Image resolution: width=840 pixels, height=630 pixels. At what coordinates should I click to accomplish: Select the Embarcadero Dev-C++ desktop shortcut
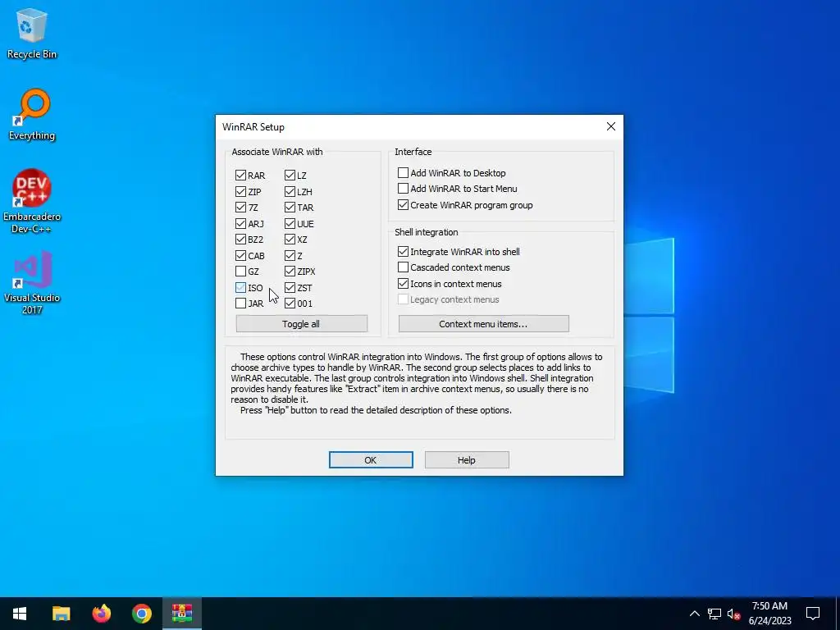(x=32, y=202)
